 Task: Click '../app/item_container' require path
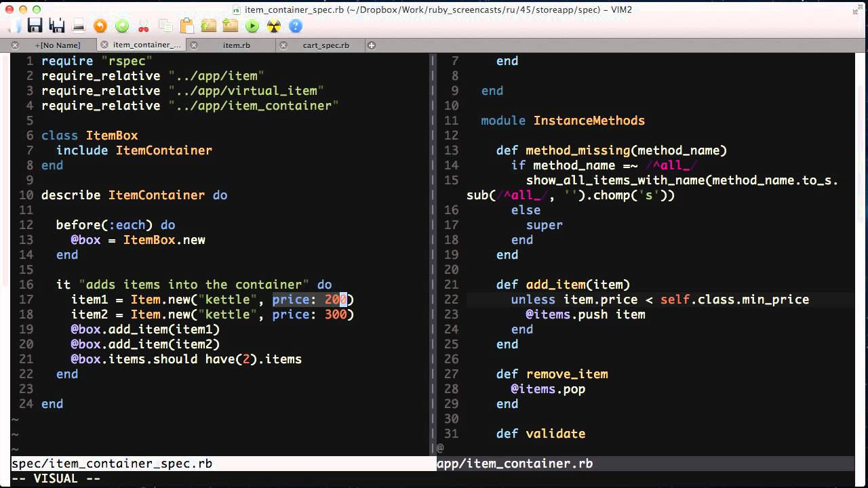pyautogui.click(x=254, y=106)
